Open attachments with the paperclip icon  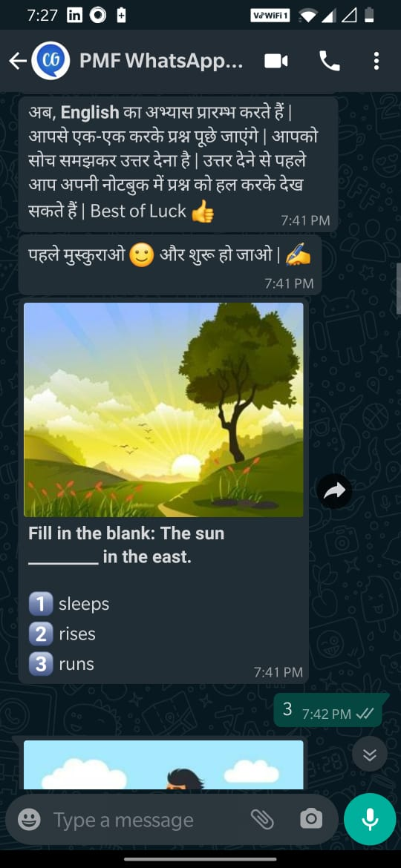(x=263, y=819)
